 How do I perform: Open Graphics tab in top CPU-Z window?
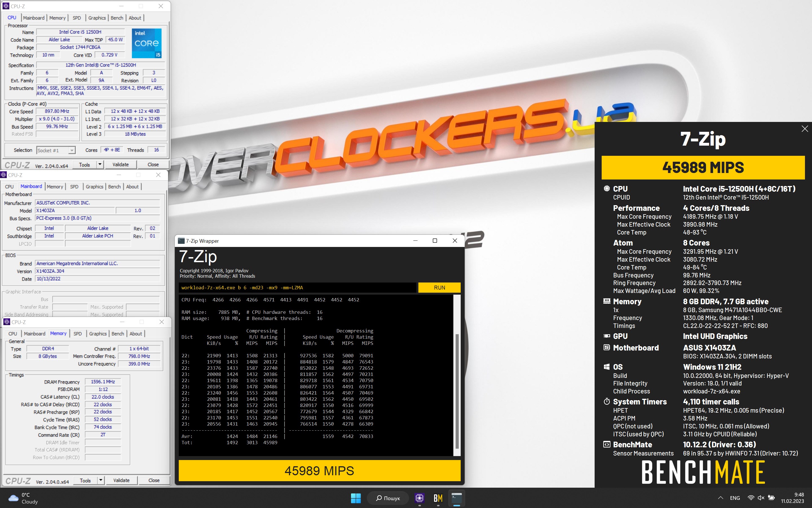pos(97,18)
